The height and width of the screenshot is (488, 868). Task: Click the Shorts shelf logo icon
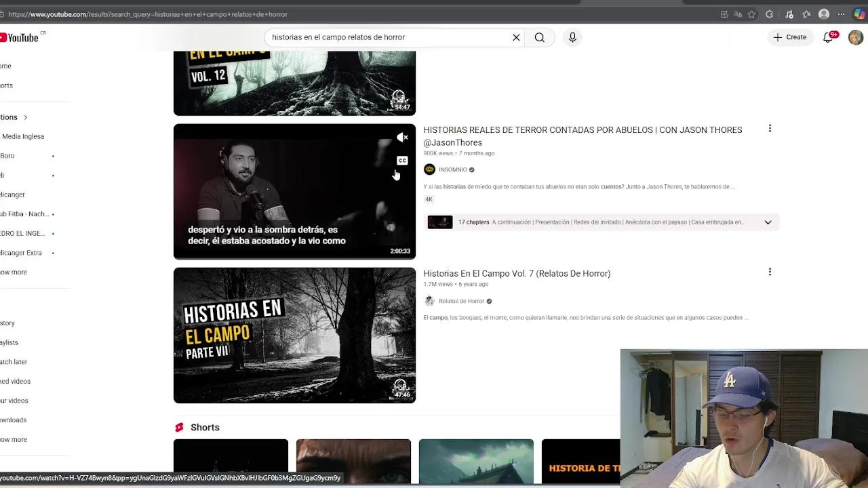179,428
